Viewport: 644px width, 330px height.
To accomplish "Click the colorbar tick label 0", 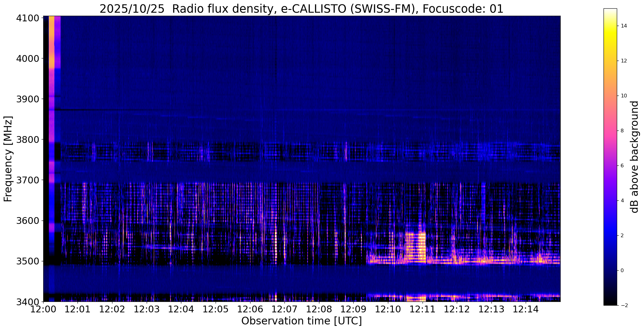I will coord(622,271).
